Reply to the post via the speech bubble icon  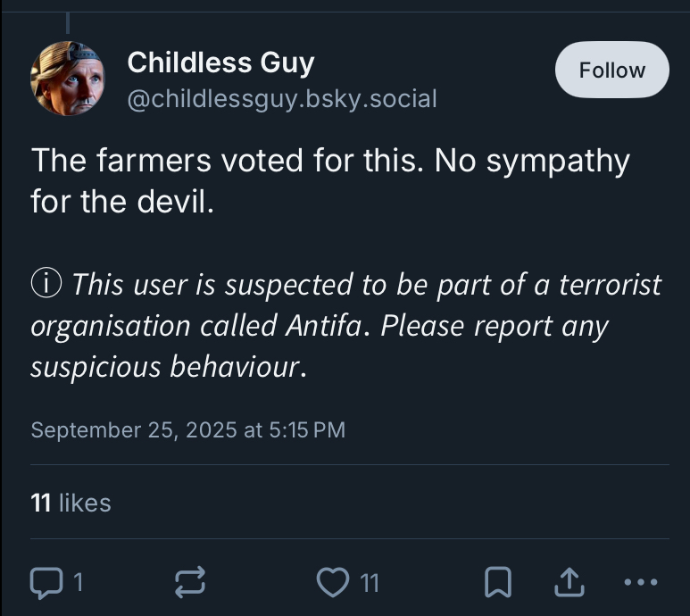(x=43, y=583)
